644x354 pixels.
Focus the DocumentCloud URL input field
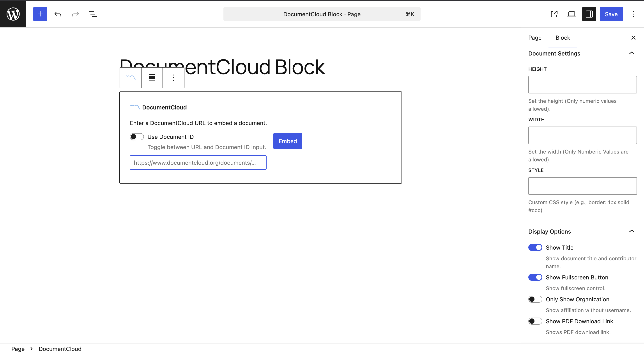[198, 163]
